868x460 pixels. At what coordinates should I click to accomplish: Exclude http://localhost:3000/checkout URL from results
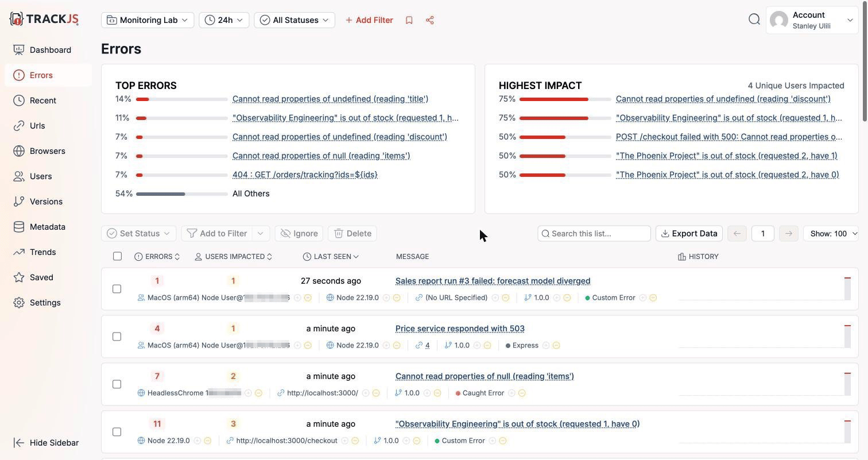[355, 440]
